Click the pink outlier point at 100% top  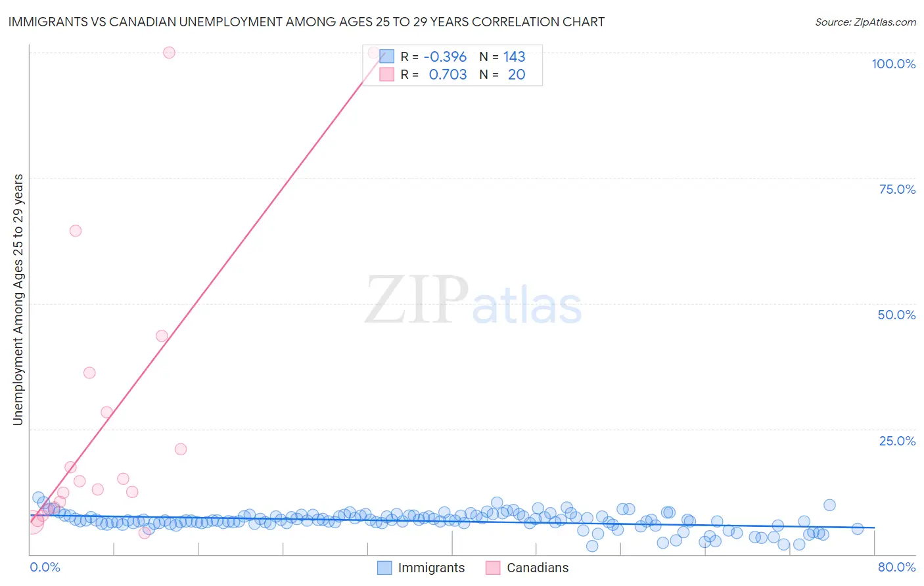tap(169, 53)
